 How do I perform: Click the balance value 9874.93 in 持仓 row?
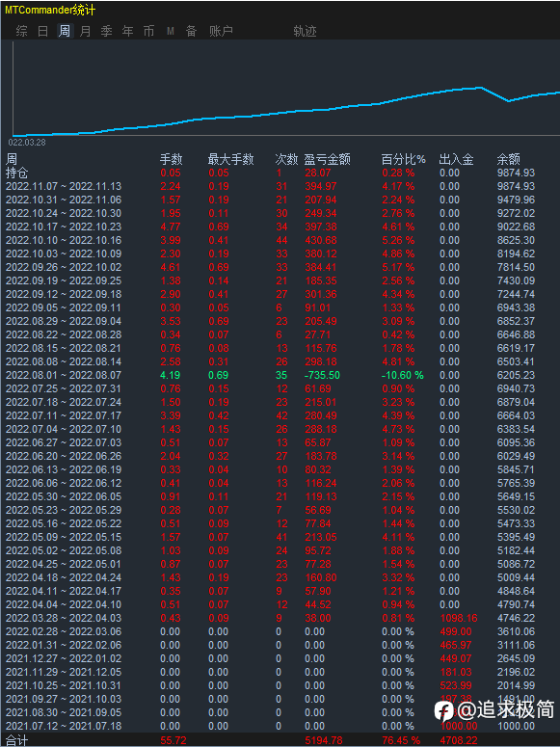(516, 173)
